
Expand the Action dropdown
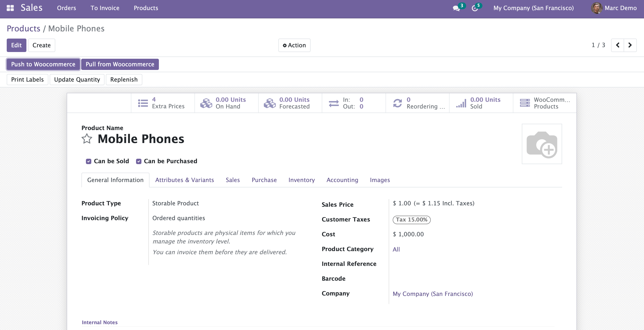294,45
